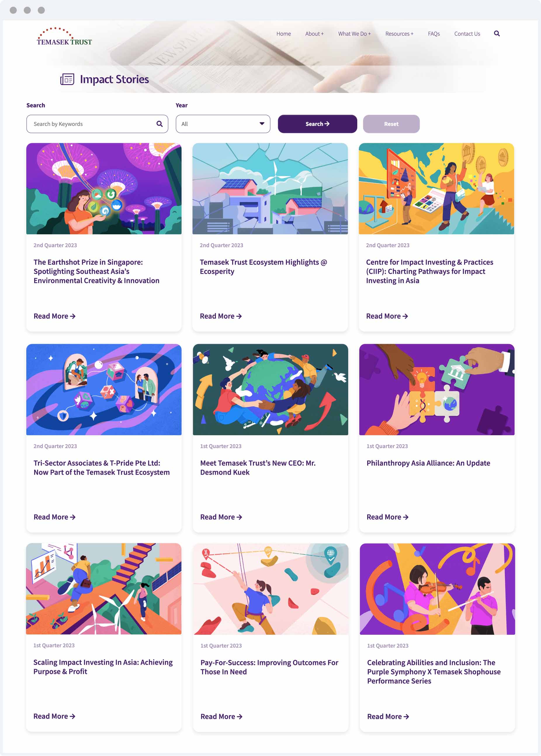Image resolution: width=541 pixels, height=756 pixels.
Task: Read More on Temasek Trust Ecosystem Highlights
Action: point(221,316)
